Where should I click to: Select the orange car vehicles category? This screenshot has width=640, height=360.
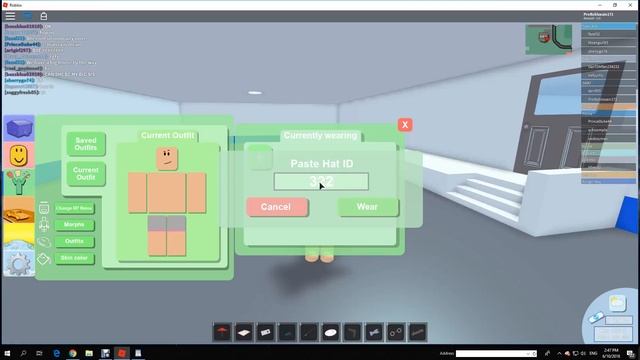tap(19, 210)
